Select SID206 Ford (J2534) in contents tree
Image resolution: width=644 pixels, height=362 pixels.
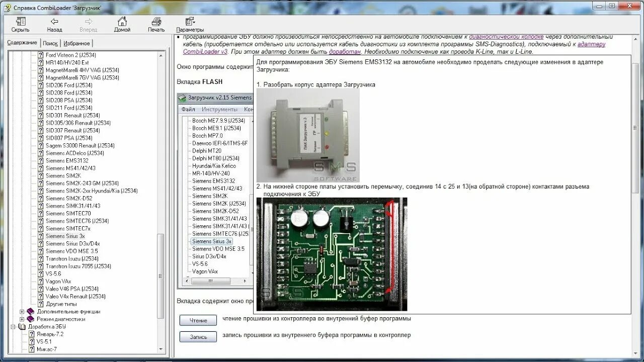[69, 85]
